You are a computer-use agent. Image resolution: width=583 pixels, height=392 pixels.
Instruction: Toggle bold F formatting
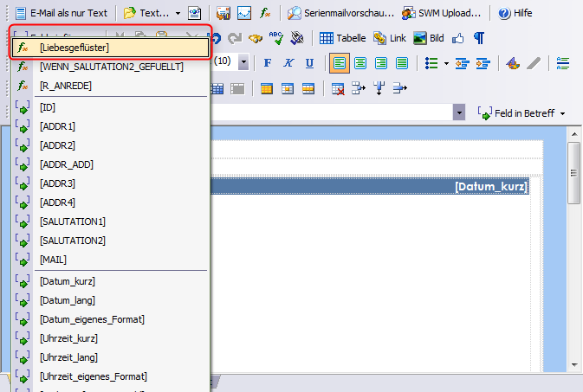pyautogui.click(x=268, y=63)
